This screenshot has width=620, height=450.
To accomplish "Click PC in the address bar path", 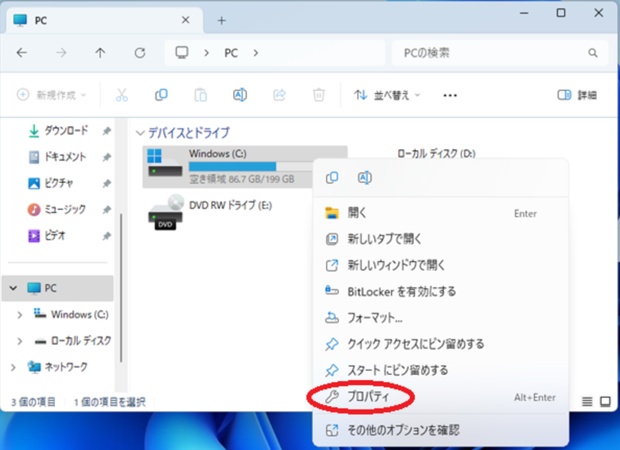I will (x=231, y=53).
